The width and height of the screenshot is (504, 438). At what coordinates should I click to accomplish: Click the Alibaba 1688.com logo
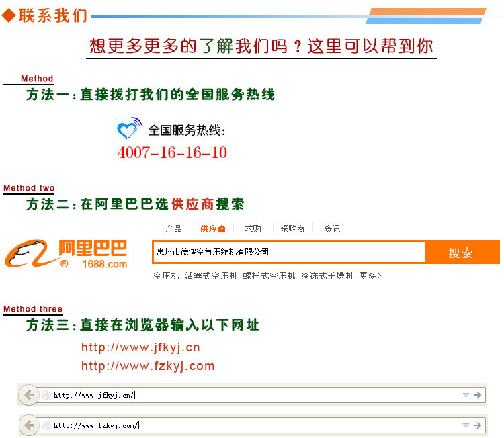pos(66,253)
